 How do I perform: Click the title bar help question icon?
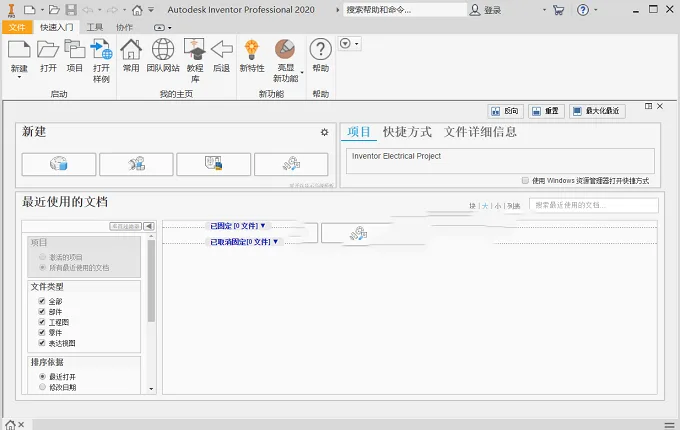tap(583, 10)
